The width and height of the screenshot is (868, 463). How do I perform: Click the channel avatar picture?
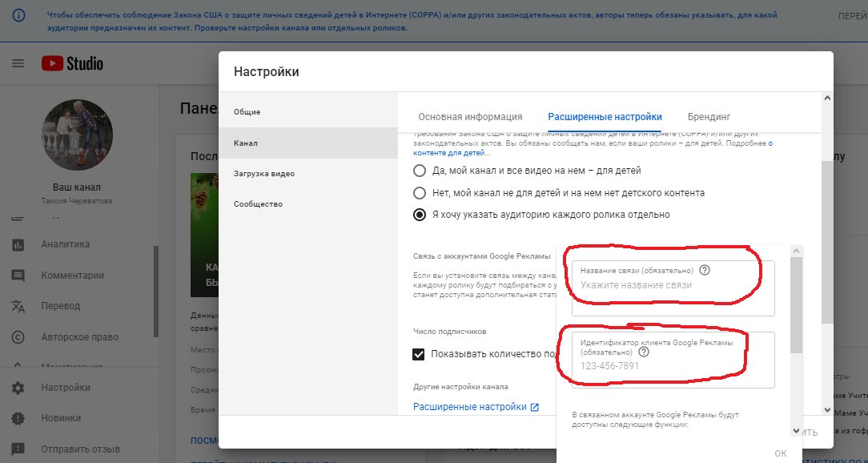[x=78, y=135]
